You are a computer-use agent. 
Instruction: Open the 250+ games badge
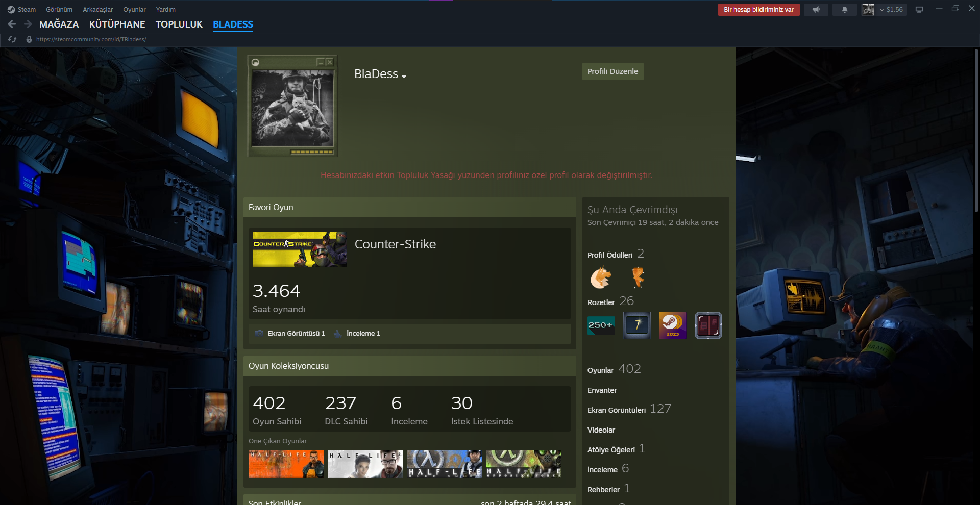click(x=601, y=325)
